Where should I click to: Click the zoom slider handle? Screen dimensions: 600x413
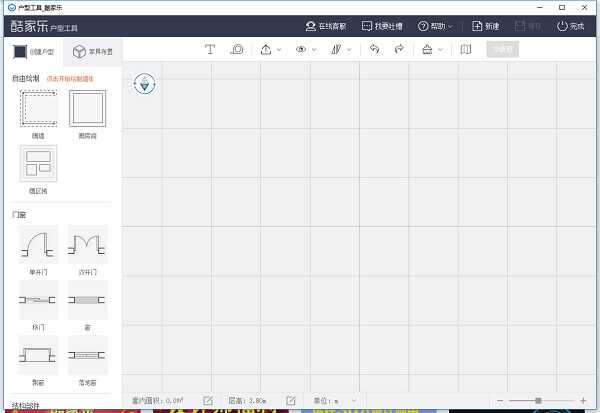click(x=538, y=400)
